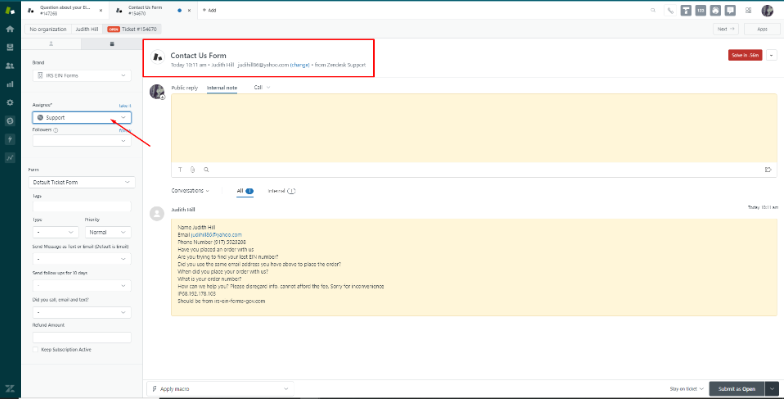Image resolution: width=784 pixels, height=399 pixels.
Task: Open Home from the left sidebar
Action: 10,29
